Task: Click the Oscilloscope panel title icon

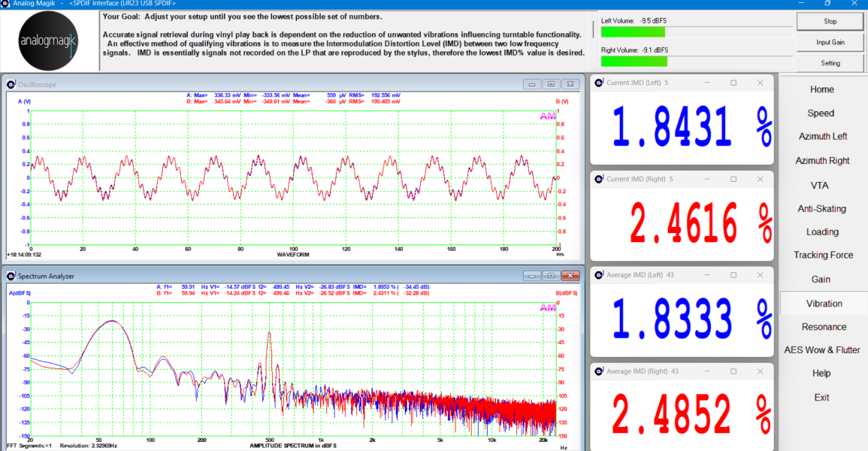Action: pos(10,84)
